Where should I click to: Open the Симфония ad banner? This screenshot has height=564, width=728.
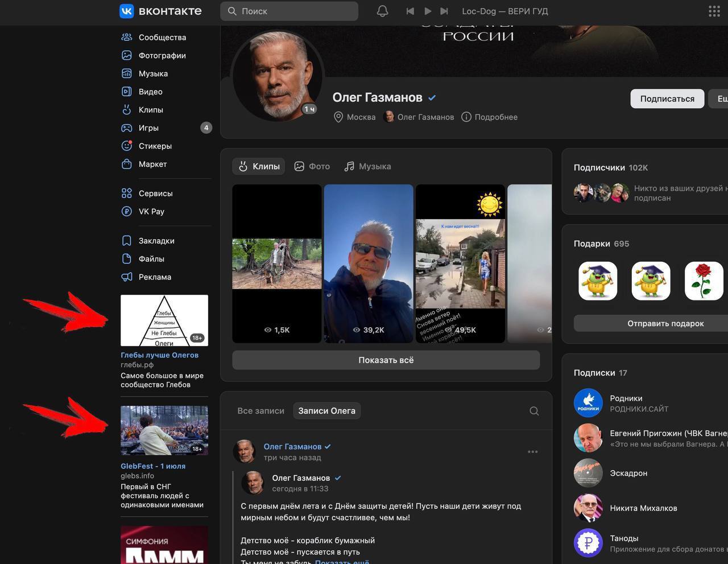point(164,545)
